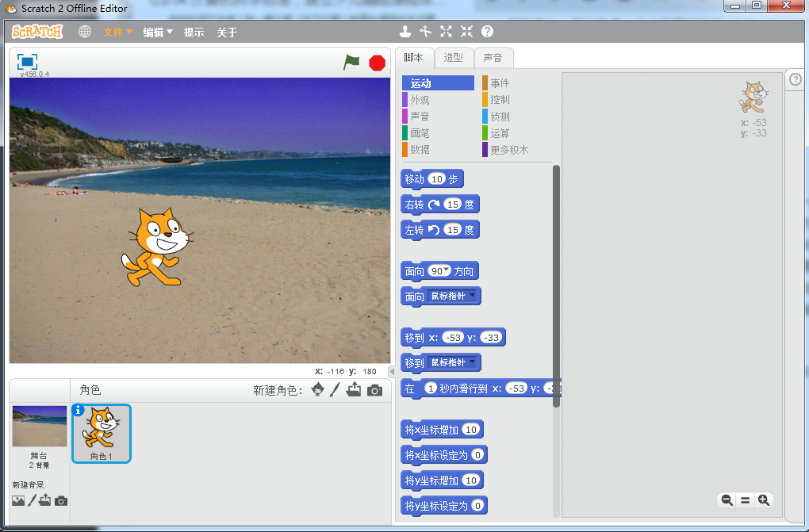
Task: Upload backdrop from file icon
Action: [45, 500]
